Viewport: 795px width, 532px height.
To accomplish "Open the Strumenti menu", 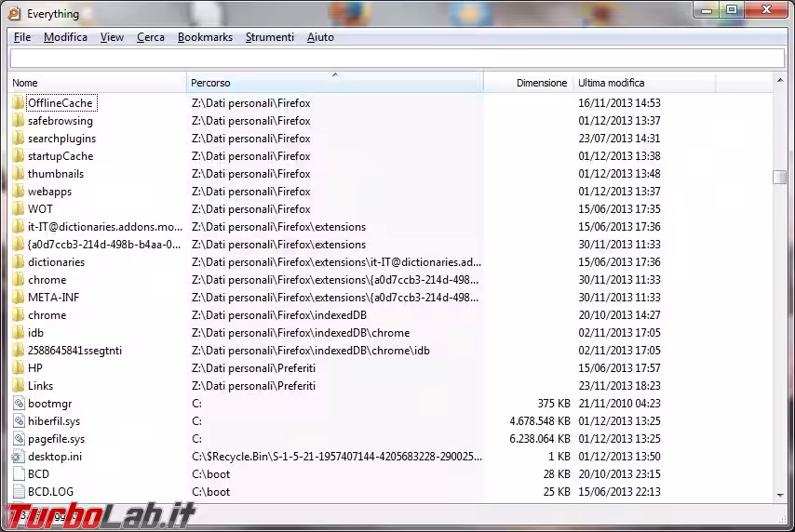I will [x=270, y=37].
